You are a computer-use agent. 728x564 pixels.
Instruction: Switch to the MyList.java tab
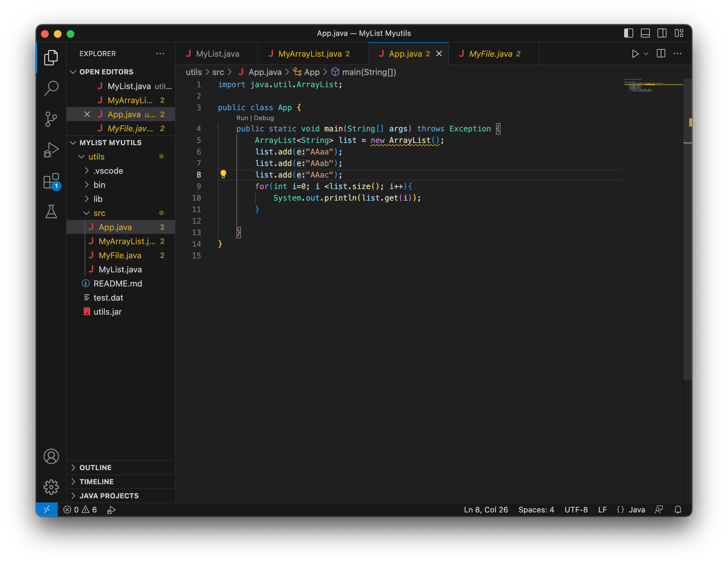pyautogui.click(x=217, y=54)
